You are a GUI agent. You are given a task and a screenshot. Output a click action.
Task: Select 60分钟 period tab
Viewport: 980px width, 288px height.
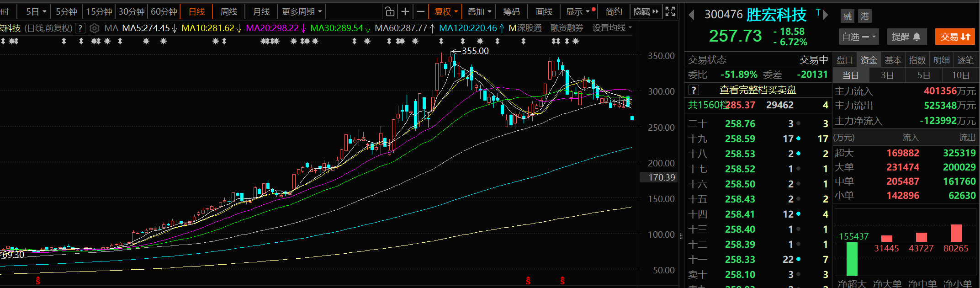click(164, 11)
